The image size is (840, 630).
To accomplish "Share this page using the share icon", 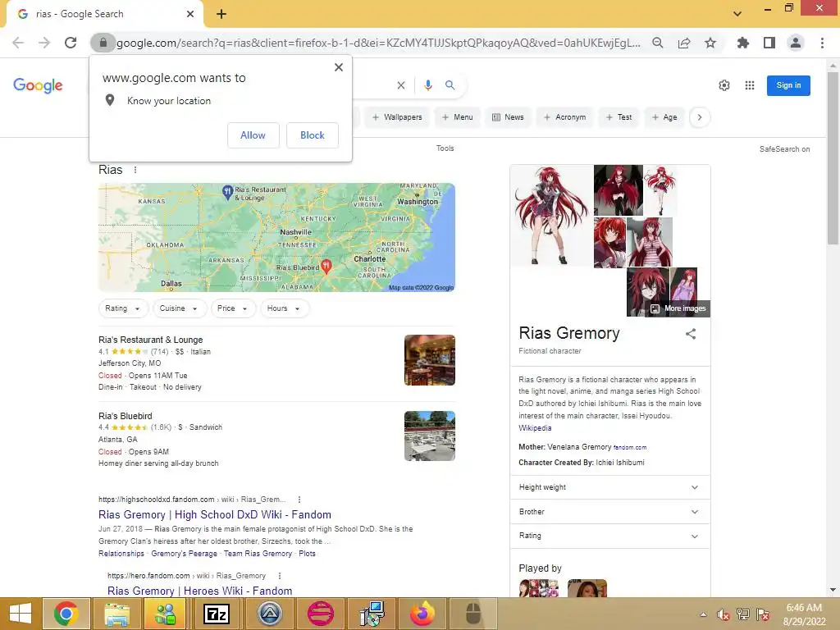I will click(684, 43).
